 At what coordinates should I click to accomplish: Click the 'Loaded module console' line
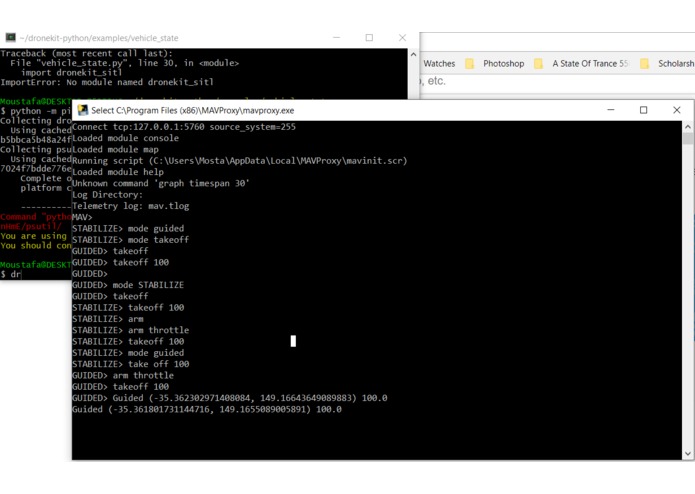click(125, 138)
